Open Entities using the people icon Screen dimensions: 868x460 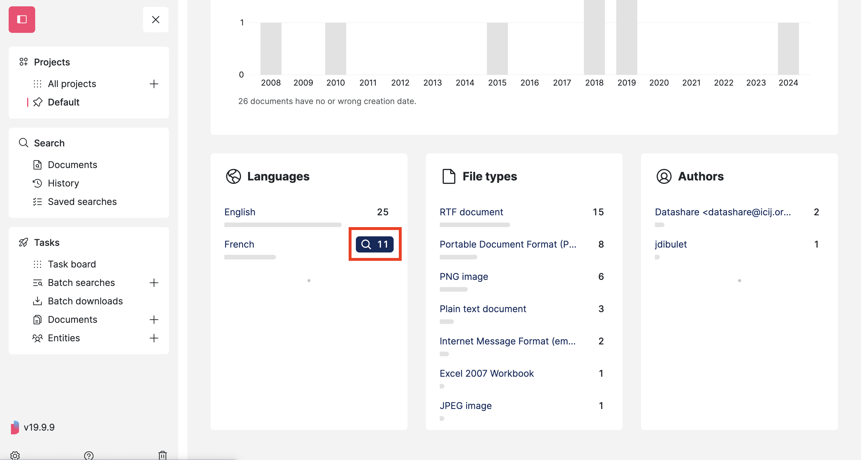(x=37, y=338)
